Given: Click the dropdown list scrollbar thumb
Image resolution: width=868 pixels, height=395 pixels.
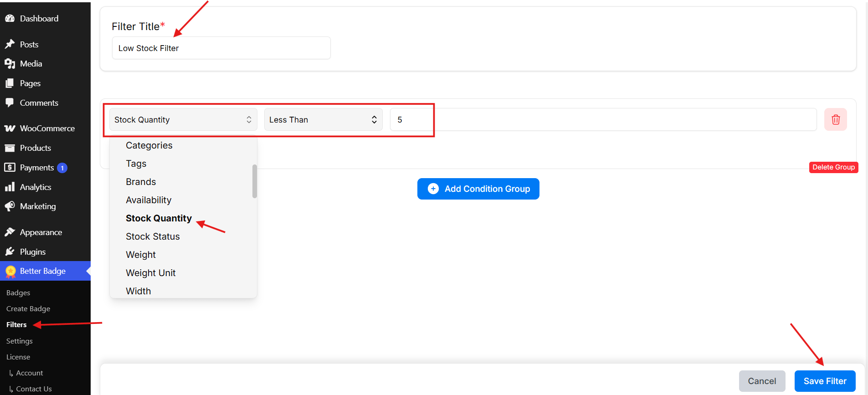Looking at the screenshot, I should [x=255, y=181].
